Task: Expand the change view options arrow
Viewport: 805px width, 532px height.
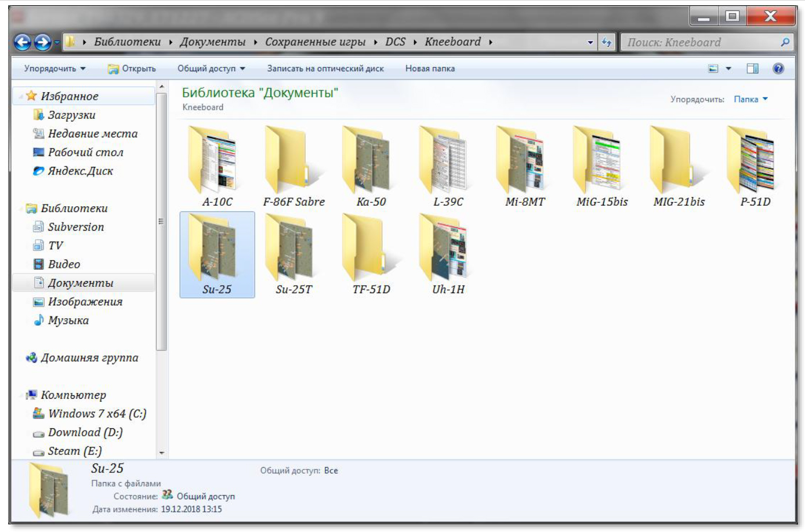Action: click(x=728, y=68)
